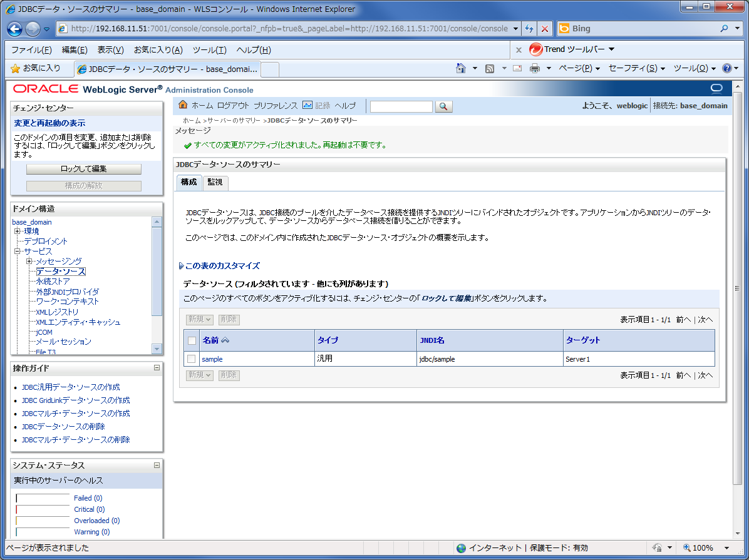Image resolution: width=749 pixels, height=560 pixels.
Task: Open the print options dropdown arrow
Action: pyautogui.click(x=549, y=68)
